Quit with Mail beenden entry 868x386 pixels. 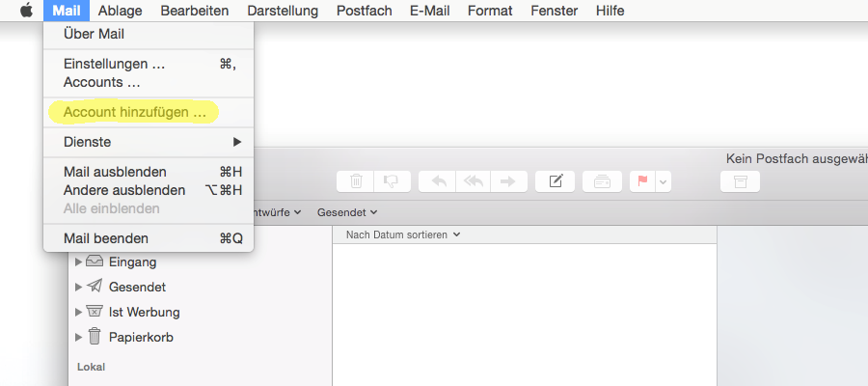(x=149, y=238)
